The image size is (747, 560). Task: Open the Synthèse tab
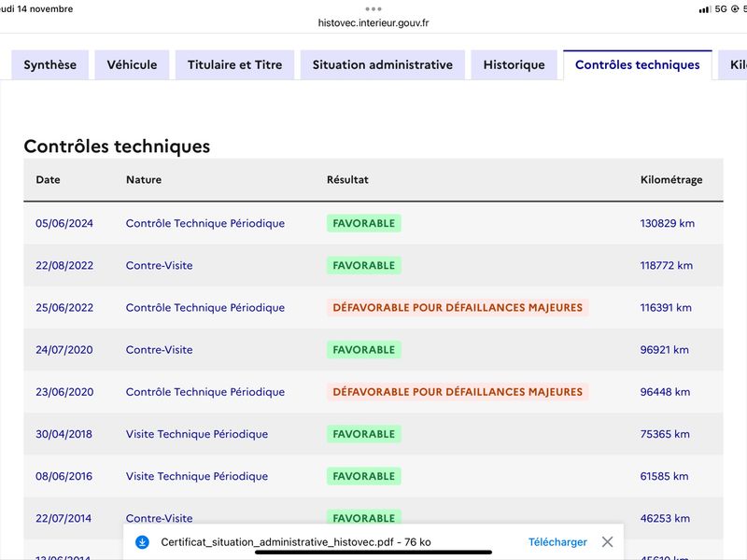[50, 64]
